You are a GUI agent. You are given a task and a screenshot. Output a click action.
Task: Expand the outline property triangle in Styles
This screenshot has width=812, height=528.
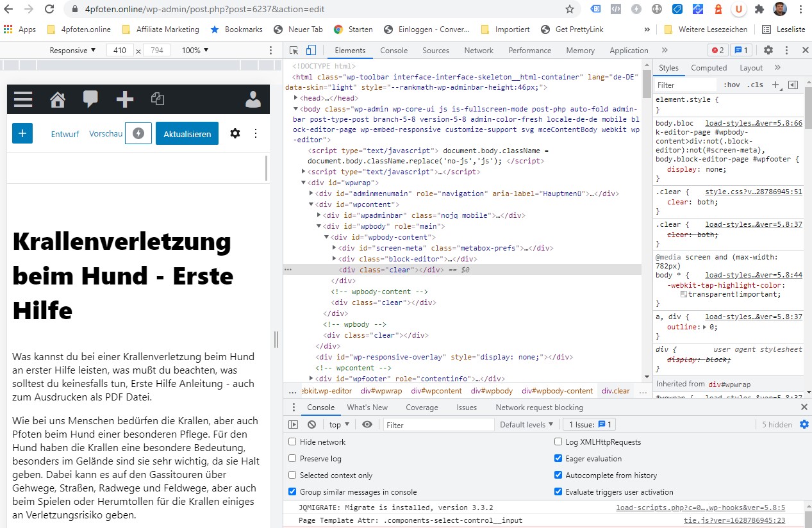point(705,327)
